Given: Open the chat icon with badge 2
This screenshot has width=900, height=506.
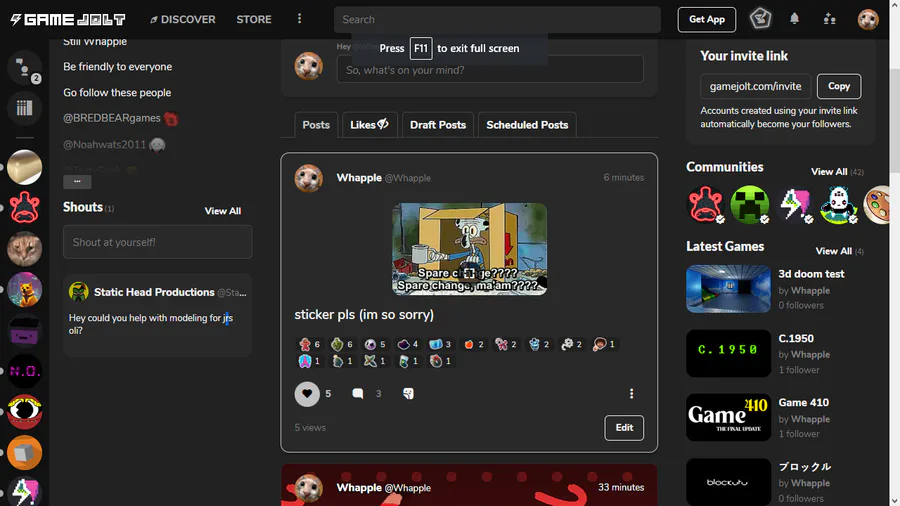Looking at the screenshot, I should (25, 68).
